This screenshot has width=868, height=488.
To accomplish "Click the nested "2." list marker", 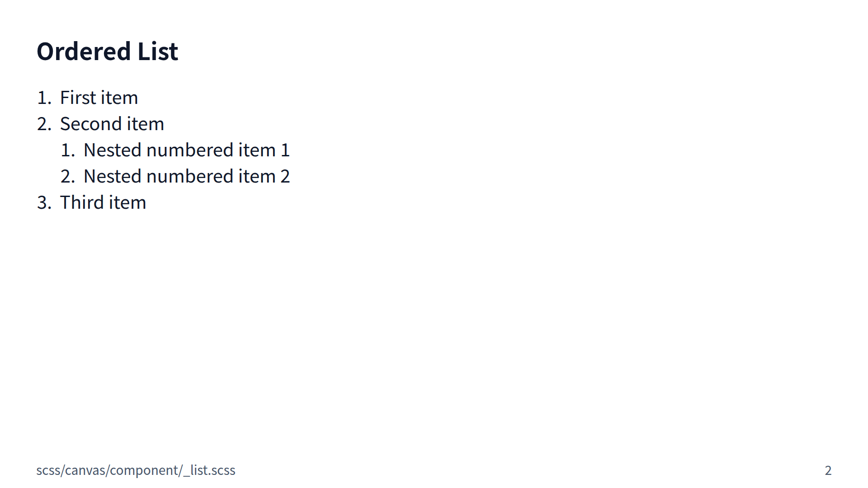I will coord(67,176).
